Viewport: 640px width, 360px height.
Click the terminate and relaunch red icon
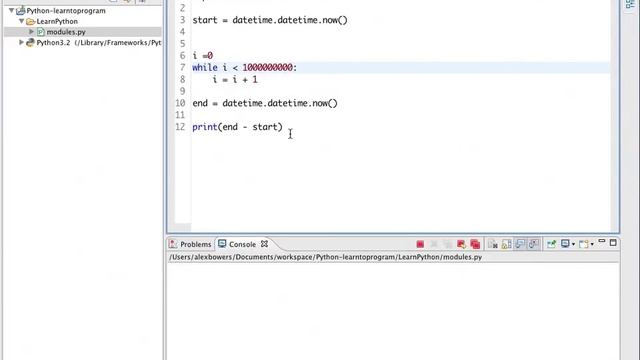coord(462,244)
